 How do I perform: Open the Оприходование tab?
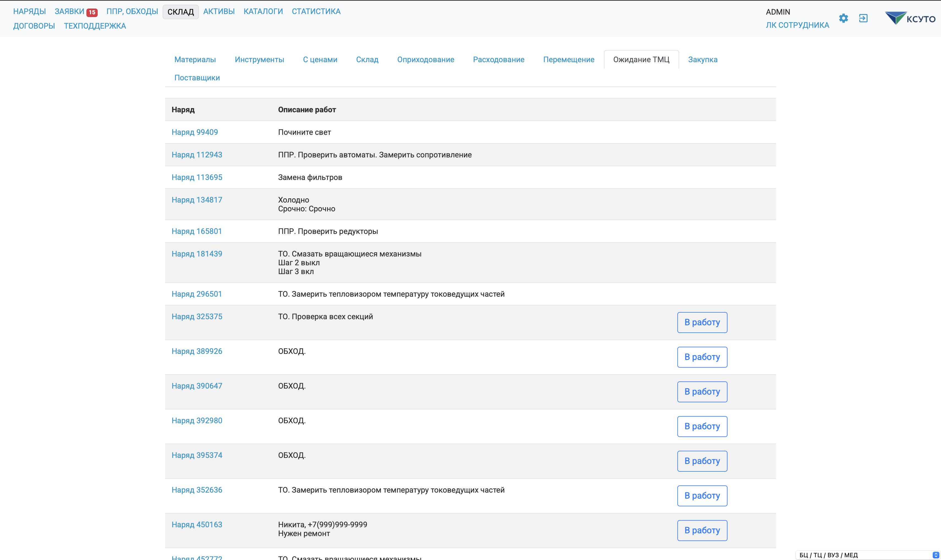click(426, 60)
